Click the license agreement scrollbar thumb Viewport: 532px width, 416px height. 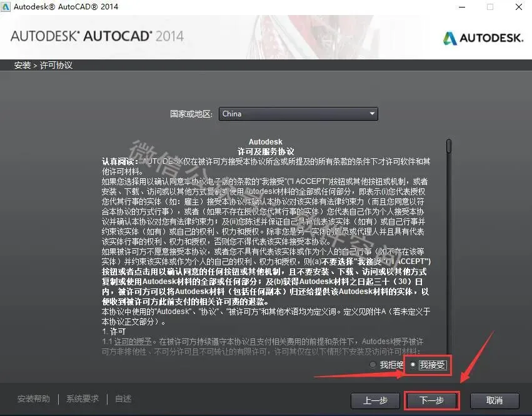[x=449, y=146]
